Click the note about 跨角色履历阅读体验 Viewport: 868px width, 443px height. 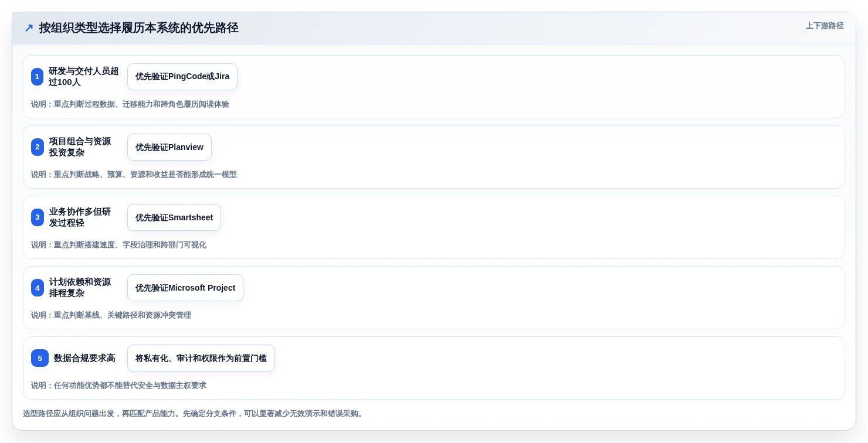pyautogui.click(x=130, y=104)
